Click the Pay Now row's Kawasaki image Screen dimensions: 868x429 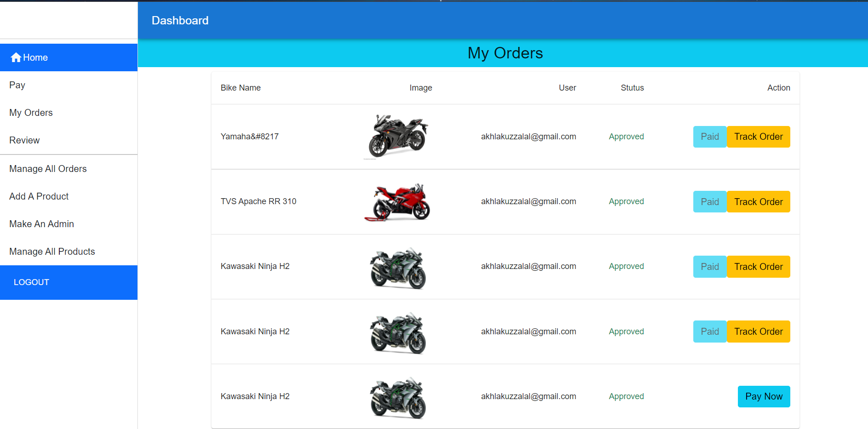(398, 398)
